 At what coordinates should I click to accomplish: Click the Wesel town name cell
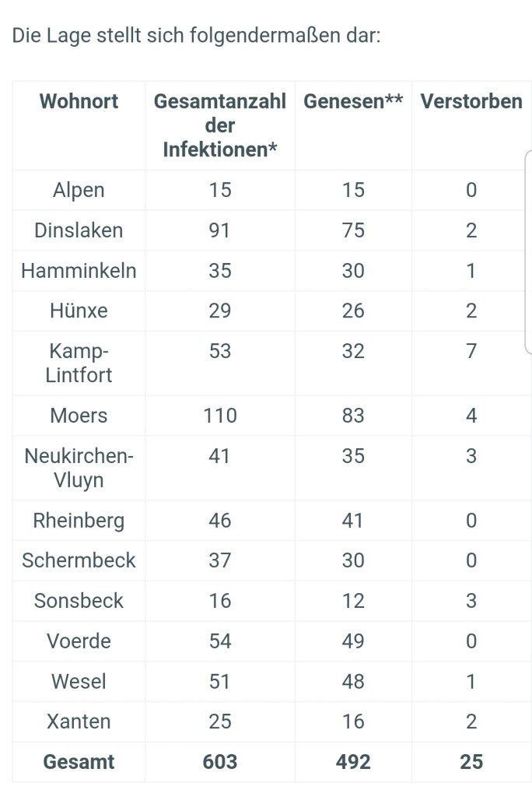click(x=79, y=681)
